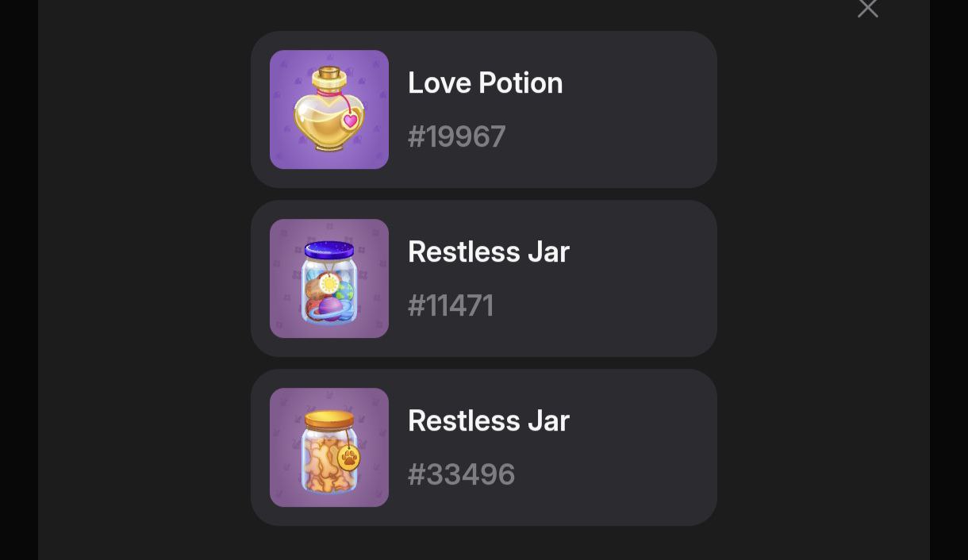This screenshot has width=968, height=560.
Task: Click the starry blue lid of the jar
Action: pos(329,250)
